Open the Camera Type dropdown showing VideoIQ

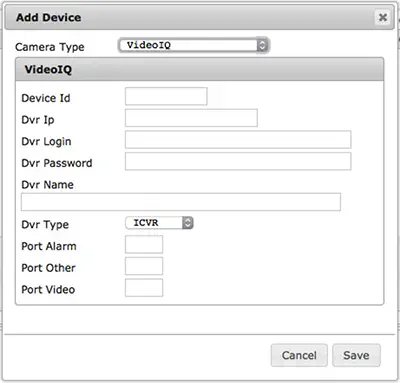pyautogui.click(x=194, y=45)
